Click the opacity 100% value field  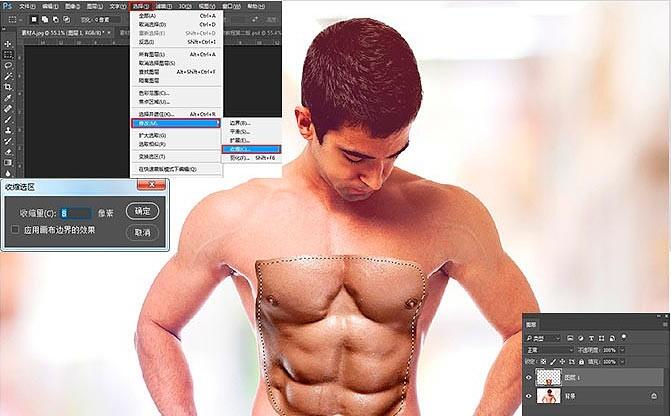pos(609,350)
